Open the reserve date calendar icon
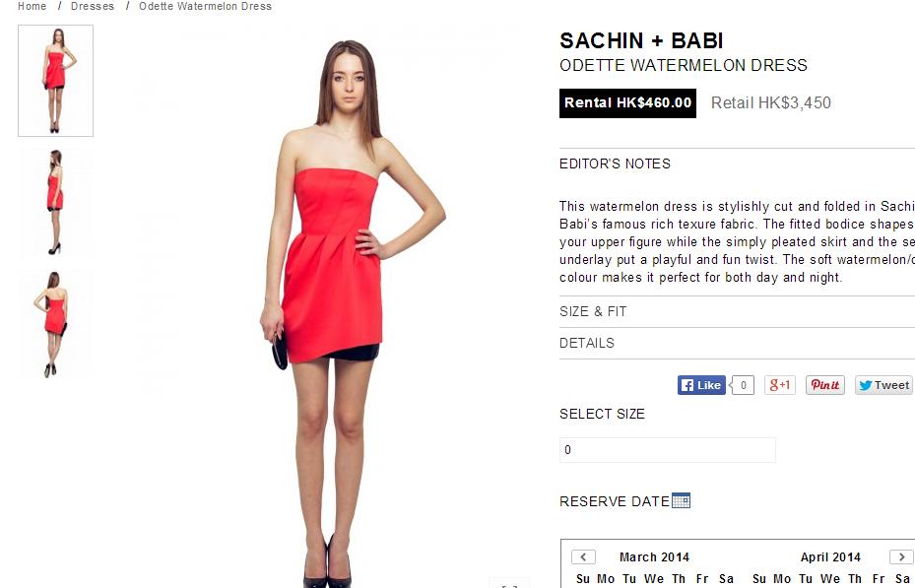The image size is (915, 588). [681, 500]
